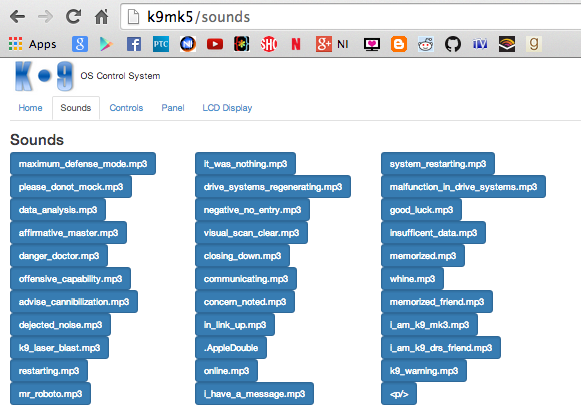Viewport: 581px width, 416px height.
Task: Open the LCD Display tab
Action: [x=227, y=108]
